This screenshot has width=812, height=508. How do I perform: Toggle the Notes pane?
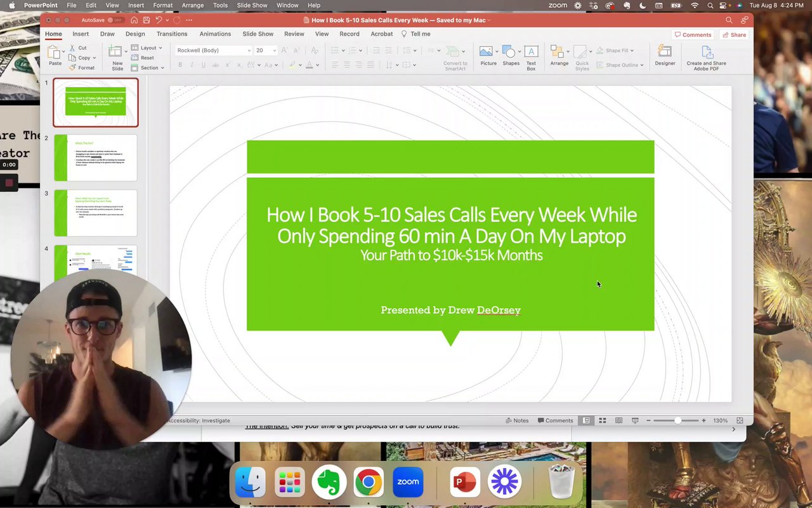pos(517,420)
